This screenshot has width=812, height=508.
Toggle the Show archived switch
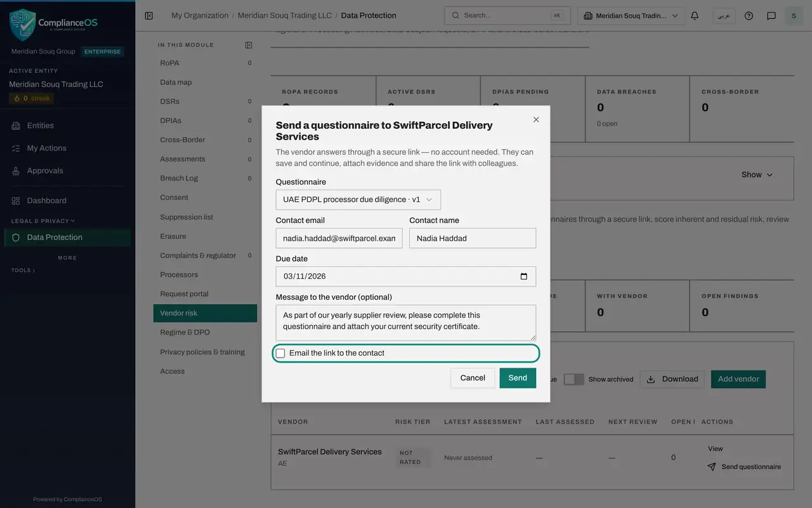click(x=573, y=379)
